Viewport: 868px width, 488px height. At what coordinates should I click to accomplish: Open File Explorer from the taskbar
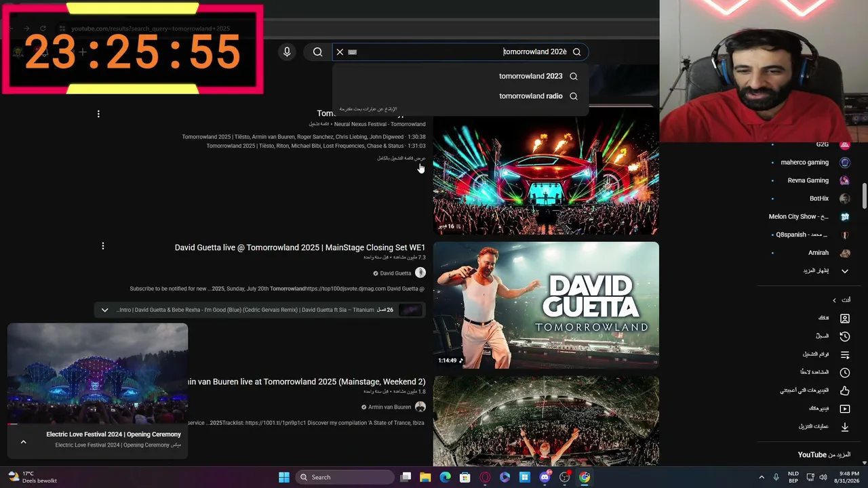tap(425, 477)
